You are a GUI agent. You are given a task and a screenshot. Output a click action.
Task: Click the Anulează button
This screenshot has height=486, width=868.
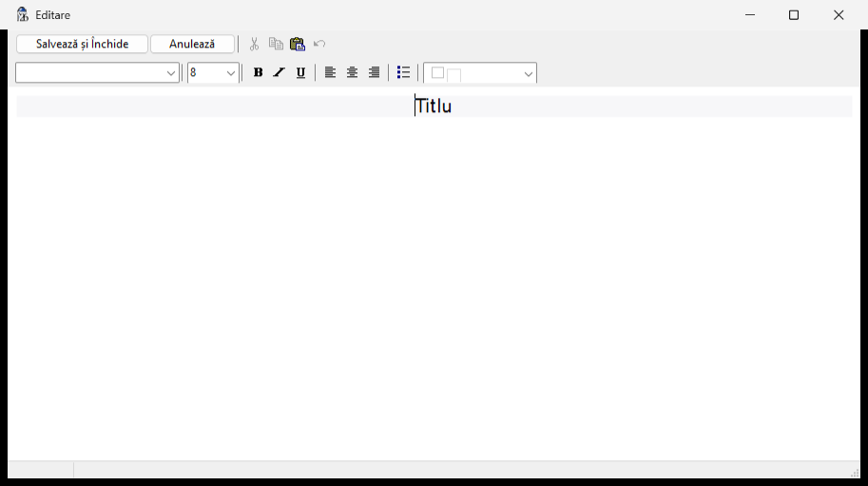click(x=192, y=45)
